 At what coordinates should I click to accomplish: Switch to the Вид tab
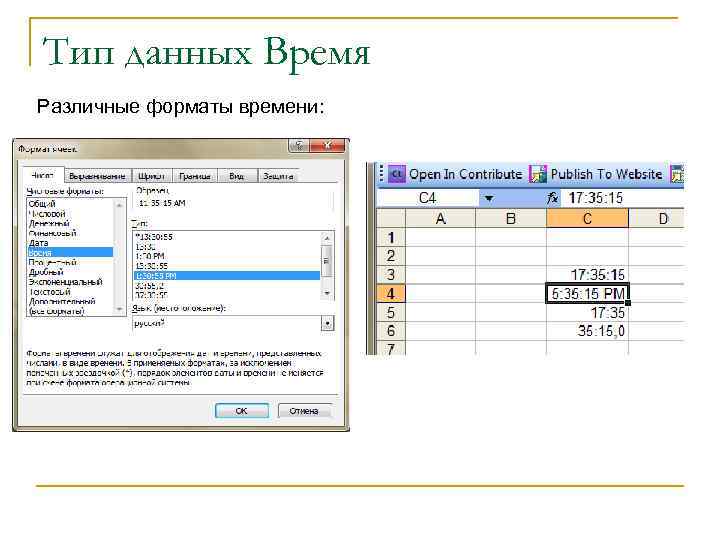tap(236, 176)
